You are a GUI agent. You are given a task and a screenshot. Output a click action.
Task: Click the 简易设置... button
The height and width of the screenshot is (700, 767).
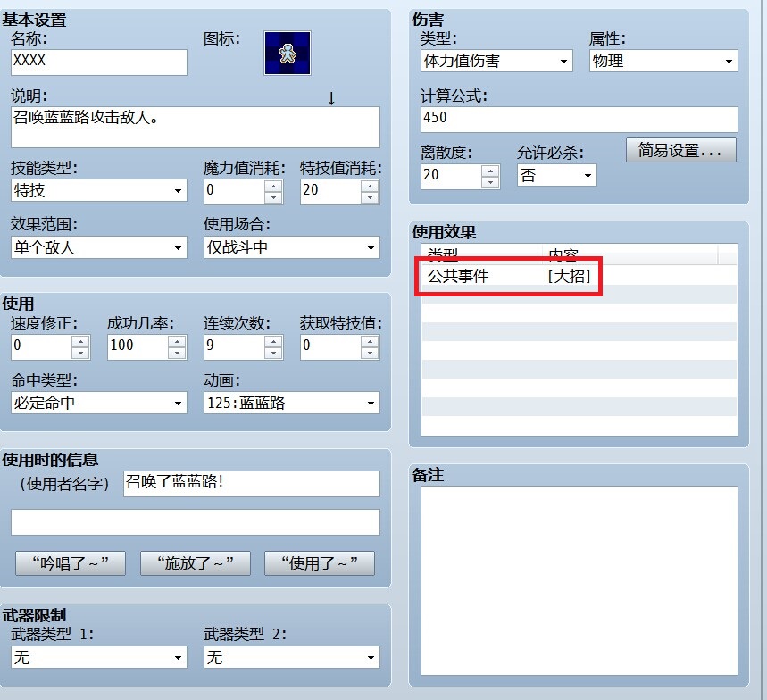point(681,150)
